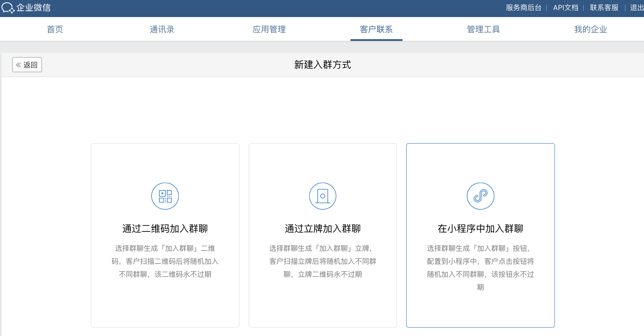Click the 企业微信 brand text
This screenshot has width=644, height=336.
[x=34, y=8]
